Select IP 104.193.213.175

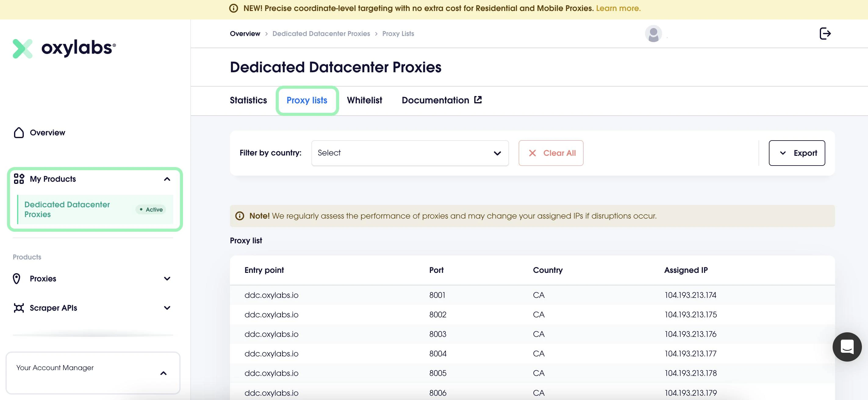coord(690,314)
